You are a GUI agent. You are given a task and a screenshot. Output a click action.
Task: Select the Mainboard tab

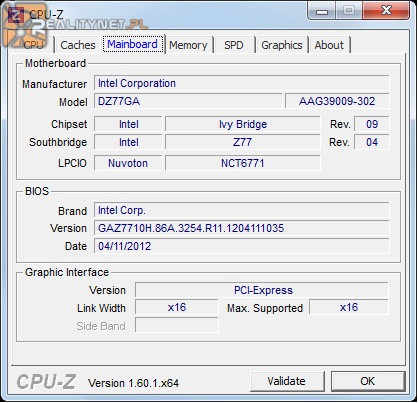pos(133,44)
